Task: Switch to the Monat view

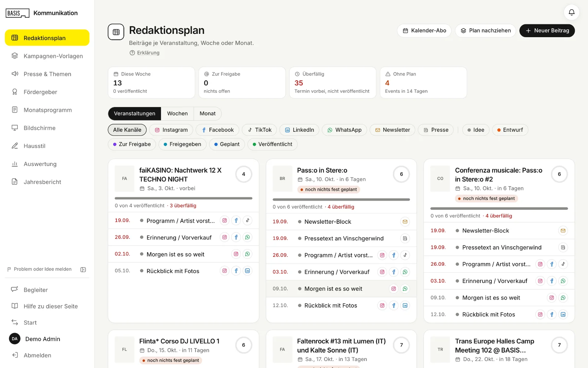Action: pos(208,114)
